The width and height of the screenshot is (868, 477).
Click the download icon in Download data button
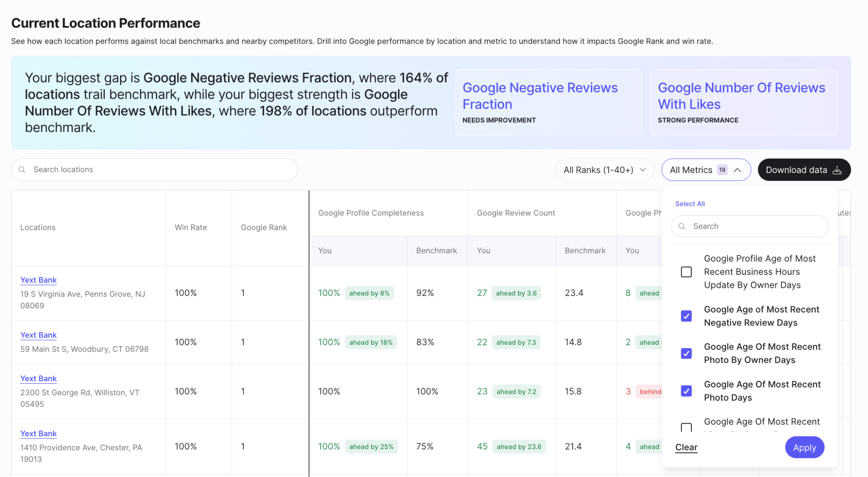coord(837,170)
